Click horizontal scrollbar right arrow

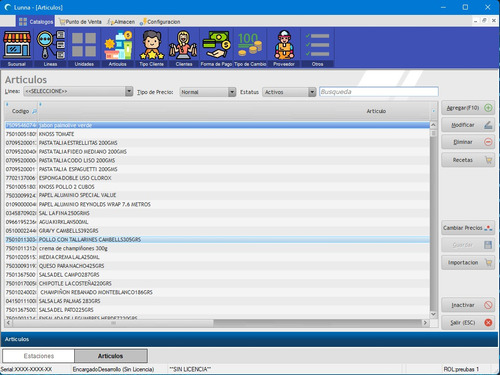click(x=425, y=323)
